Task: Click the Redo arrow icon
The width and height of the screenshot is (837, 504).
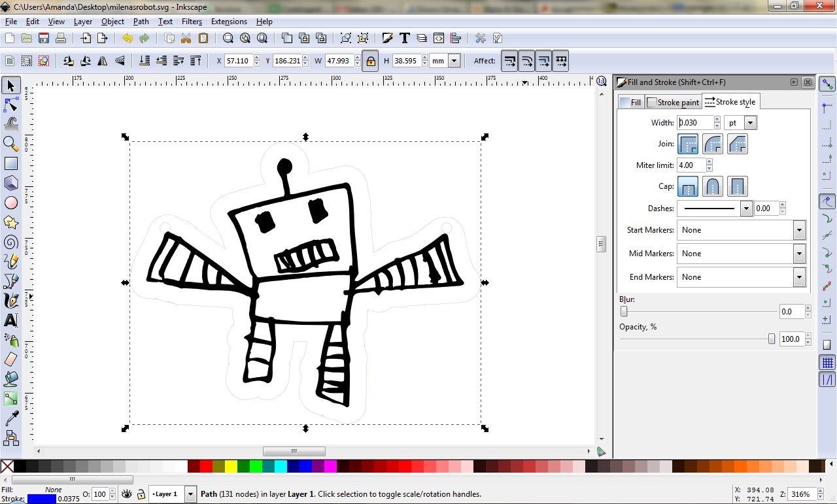Action: pos(144,39)
